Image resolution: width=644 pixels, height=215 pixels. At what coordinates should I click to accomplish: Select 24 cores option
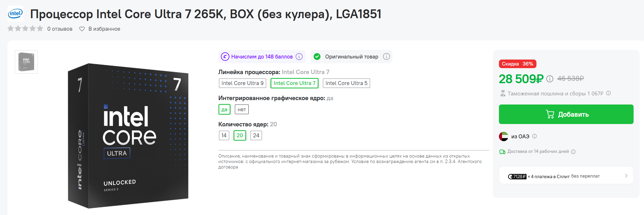pyautogui.click(x=256, y=135)
